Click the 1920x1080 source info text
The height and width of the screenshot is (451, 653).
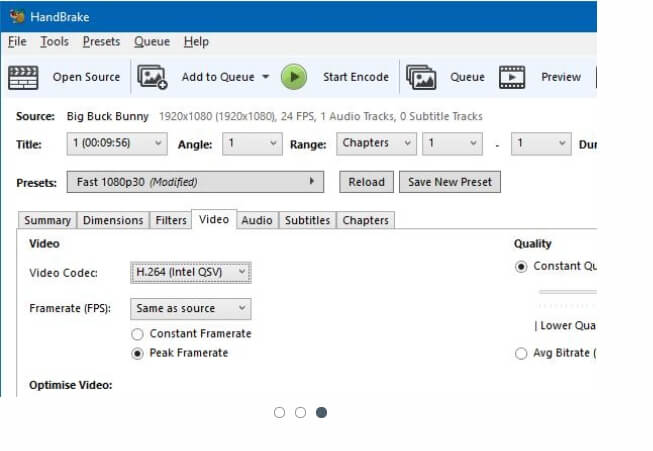pos(321,116)
